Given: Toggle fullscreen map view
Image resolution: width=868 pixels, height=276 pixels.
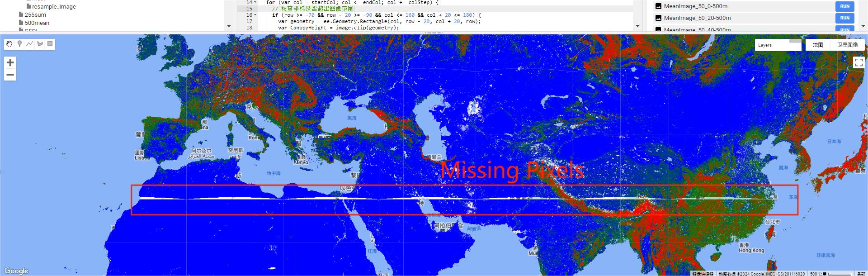Looking at the screenshot, I should pos(859,62).
